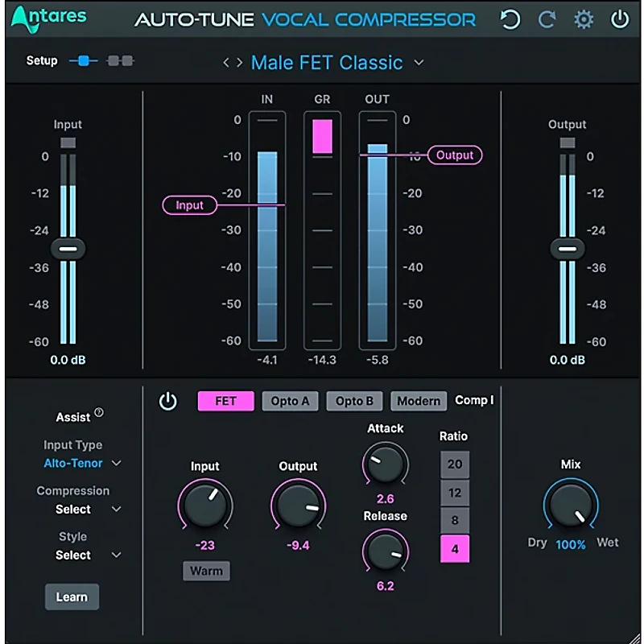644x644 pixels.
Task: Click the Mix value 100%
Action: point(571,545)
